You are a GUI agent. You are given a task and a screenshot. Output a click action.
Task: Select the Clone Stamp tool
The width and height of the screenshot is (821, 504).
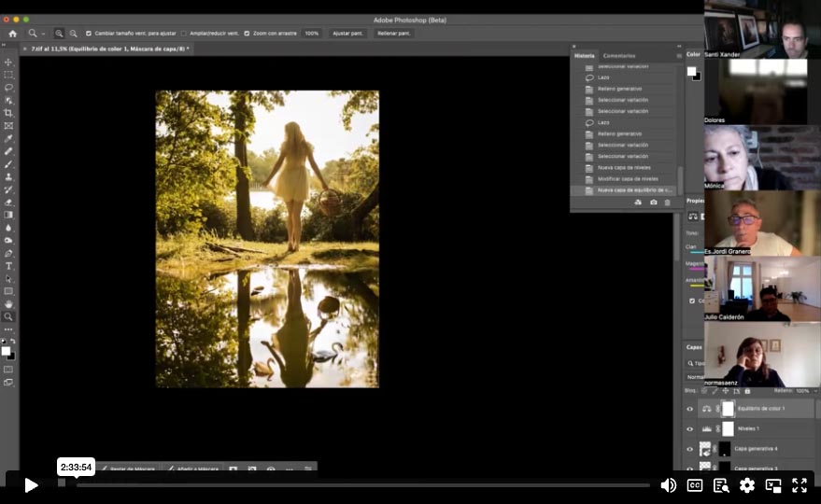8,177
